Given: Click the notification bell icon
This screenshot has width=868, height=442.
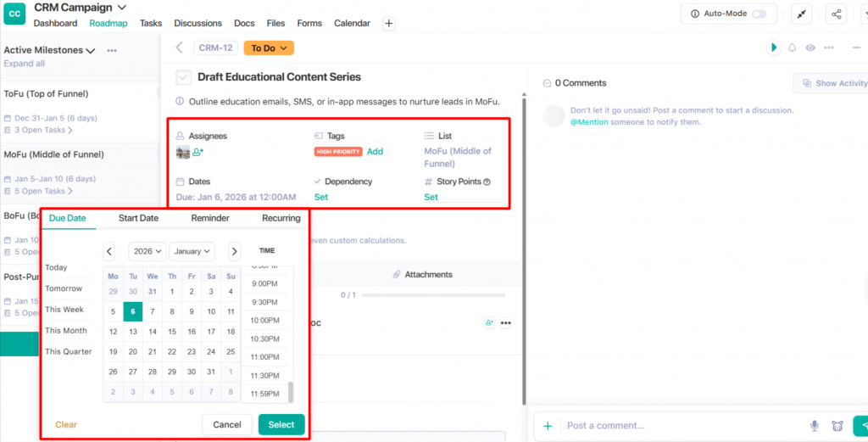Looking at the screenshot, I should click(x=793, y=48).
